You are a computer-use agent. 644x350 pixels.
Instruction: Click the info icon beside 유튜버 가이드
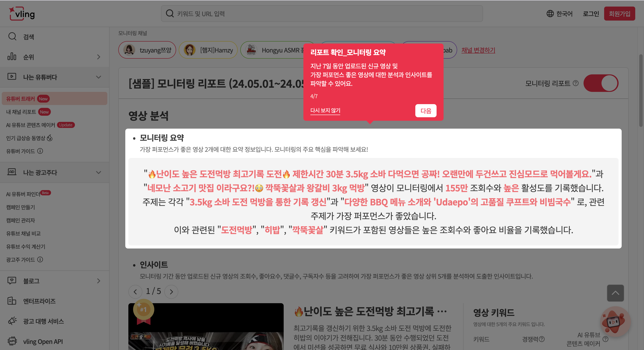(40, 151)
